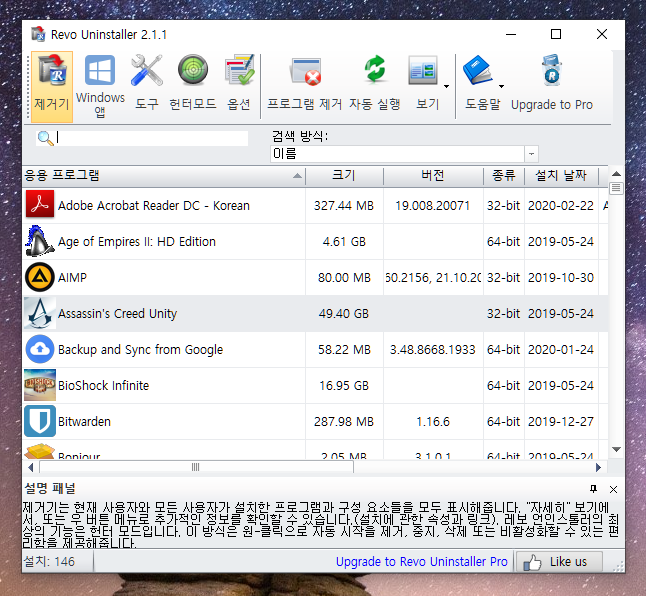Click the Upgrade to Revo Uninstaller Pro link
The image size is (646, 596).
pos(421,561)
